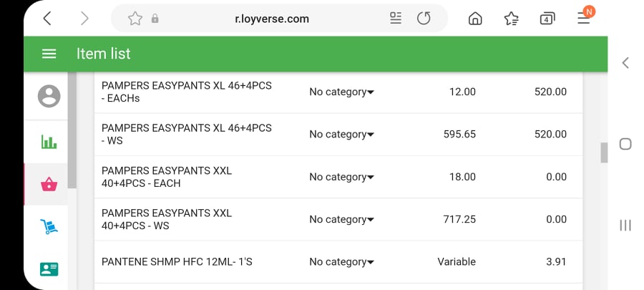Open the browser menu with N badge
Viewport: 644px width, 290px height.
point(585,17)
